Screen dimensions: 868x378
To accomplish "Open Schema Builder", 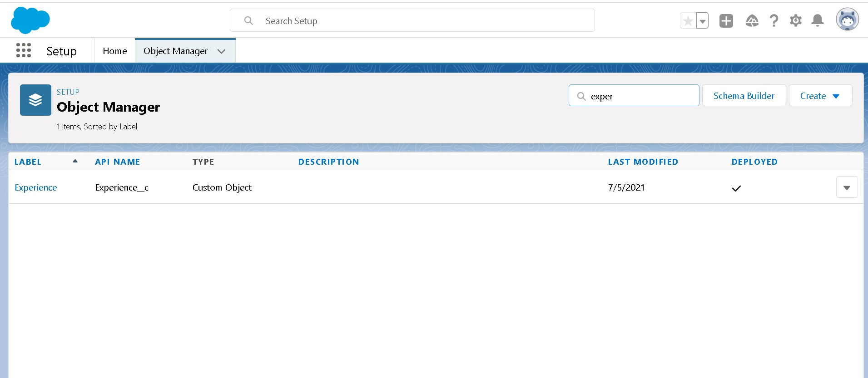I will [744, 96].
